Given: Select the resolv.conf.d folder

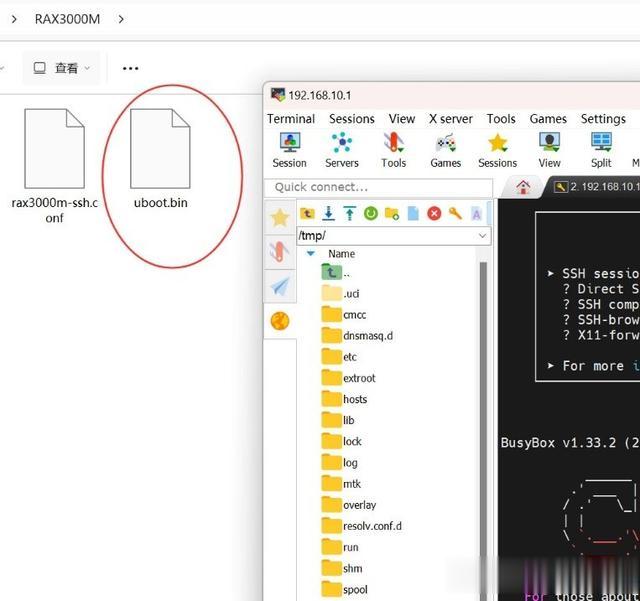Looking at the screenshot, I should [362, 526].
